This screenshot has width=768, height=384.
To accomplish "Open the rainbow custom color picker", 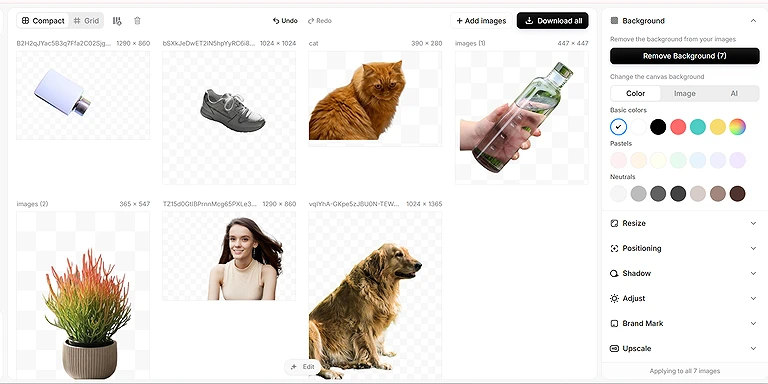I will [737, 127].
